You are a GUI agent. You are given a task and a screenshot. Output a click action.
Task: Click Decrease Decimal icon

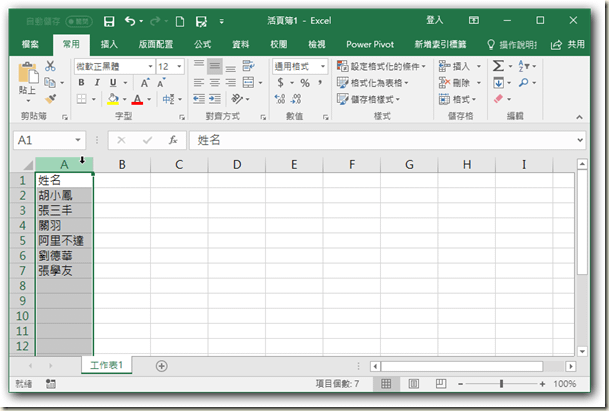click(x=296, y=99)
